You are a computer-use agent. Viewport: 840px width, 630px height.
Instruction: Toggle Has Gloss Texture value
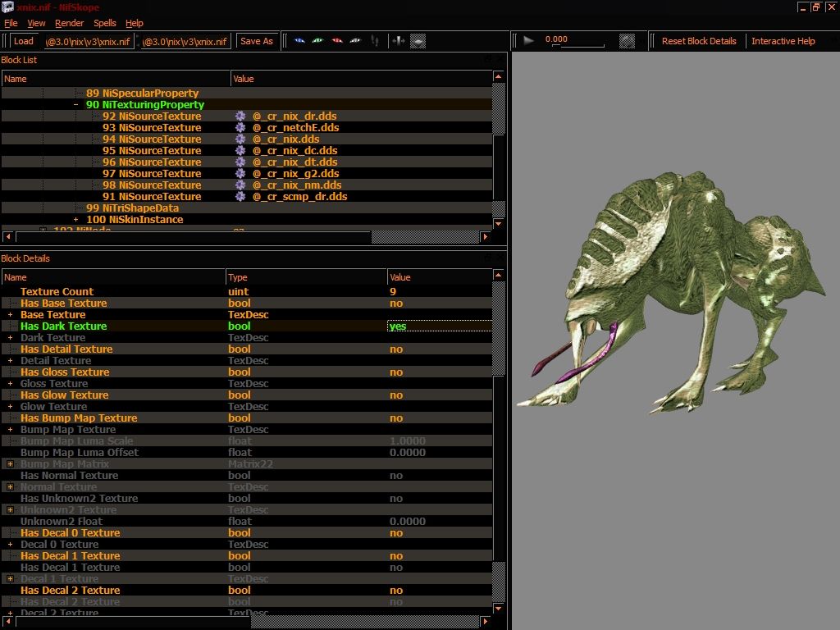click(x=396, y=372)
